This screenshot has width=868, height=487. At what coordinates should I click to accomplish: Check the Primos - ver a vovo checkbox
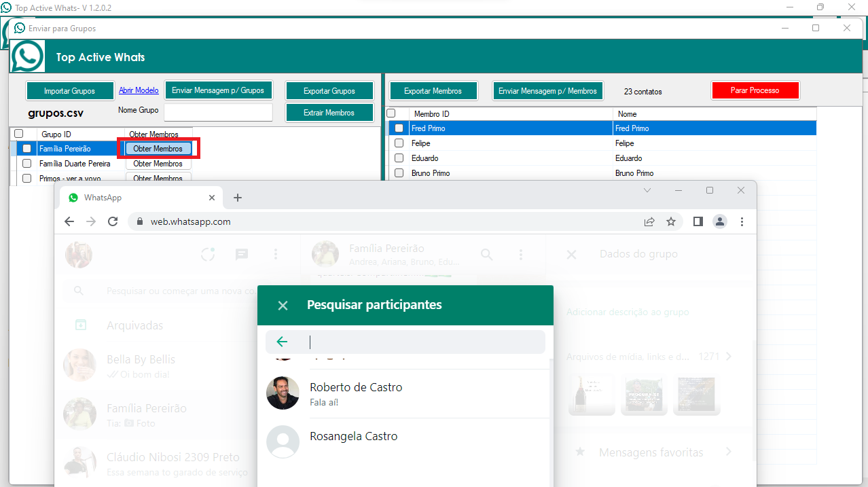(x=27, y=178)
